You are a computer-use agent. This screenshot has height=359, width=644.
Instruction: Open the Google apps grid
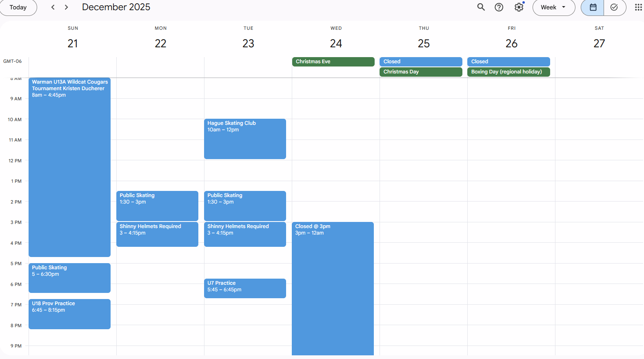pyautogui.click(x=638, y=7)
